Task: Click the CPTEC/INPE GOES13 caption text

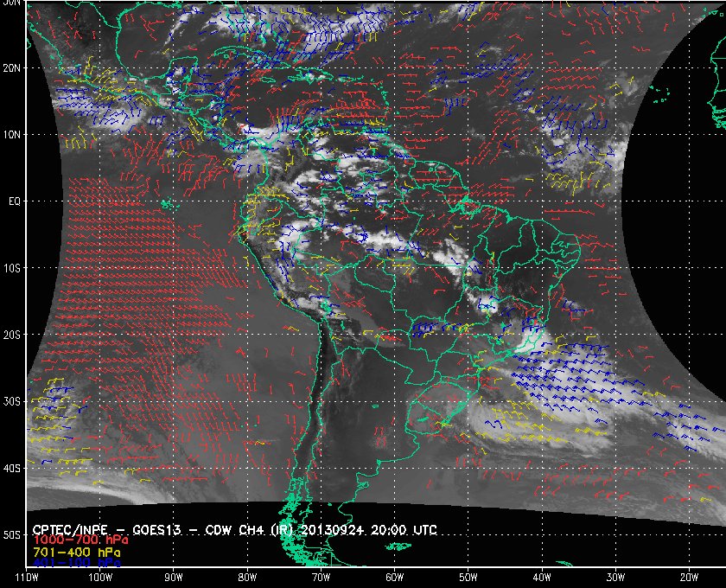Action: [x=235, y=530]
